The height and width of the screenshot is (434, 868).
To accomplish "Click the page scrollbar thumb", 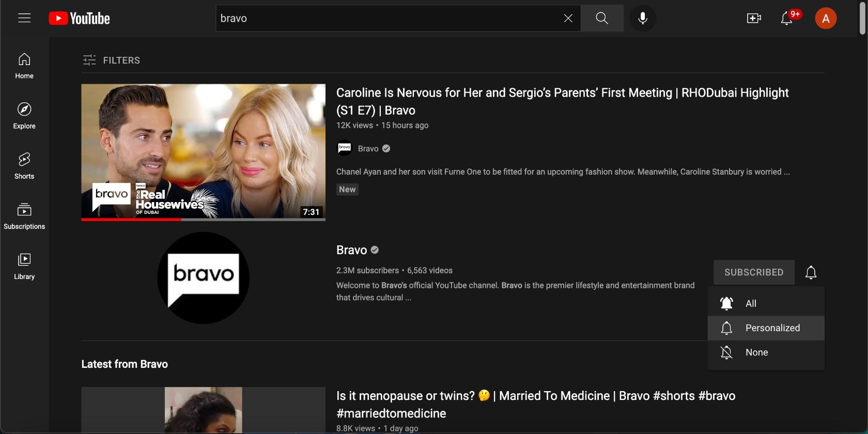I will (x=862, y=19).
